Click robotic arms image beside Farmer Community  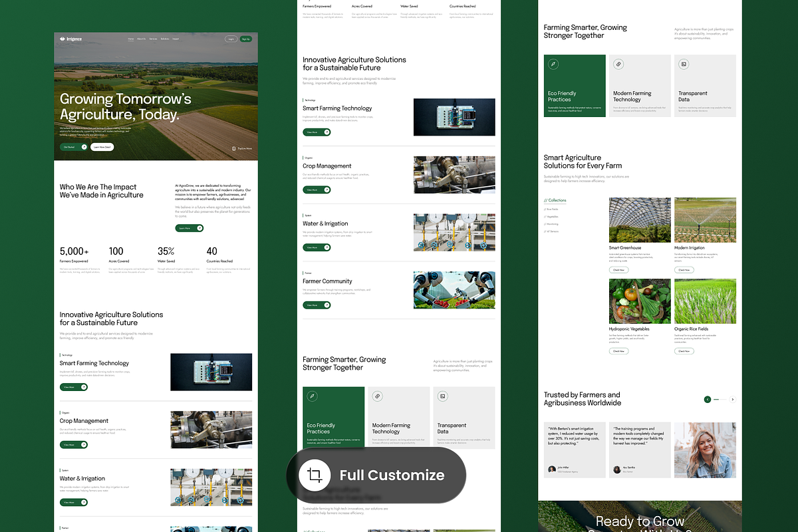[454, 290]
